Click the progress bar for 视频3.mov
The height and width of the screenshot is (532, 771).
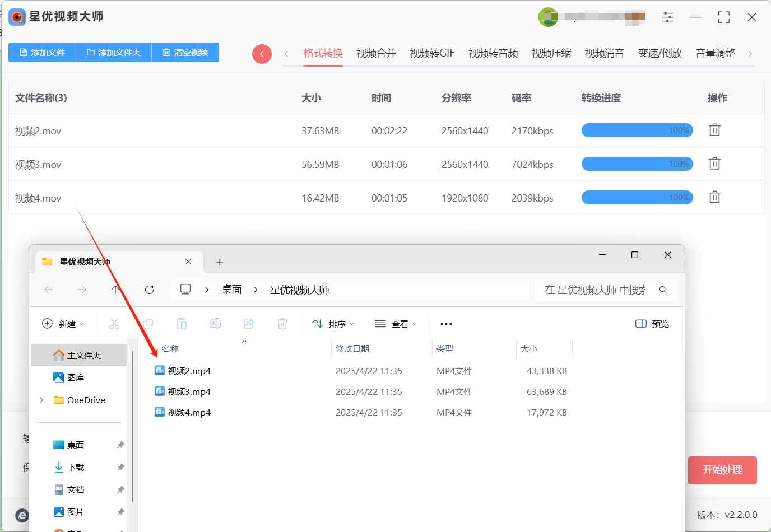[x=638, y=164]
